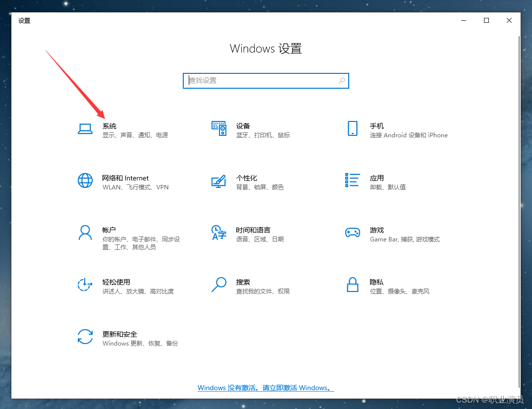Click description 背景、锁屏、颜色
Screen dimensions: 532x409
click(260, 187)
